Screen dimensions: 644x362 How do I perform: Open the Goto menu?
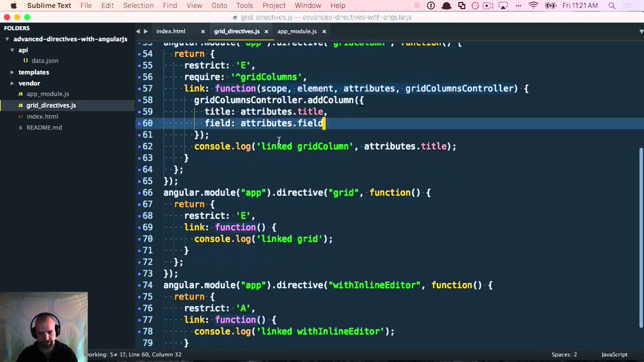point(218,5)
